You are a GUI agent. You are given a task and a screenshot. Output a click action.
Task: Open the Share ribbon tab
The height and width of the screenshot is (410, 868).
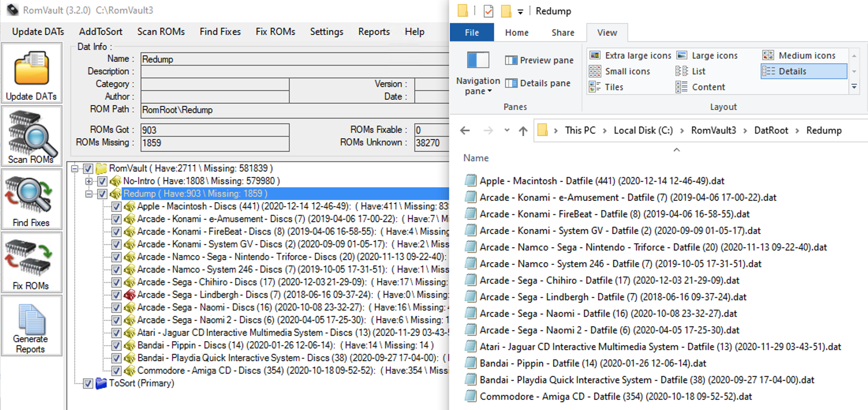pyautogui.click(x=563, y=32)
